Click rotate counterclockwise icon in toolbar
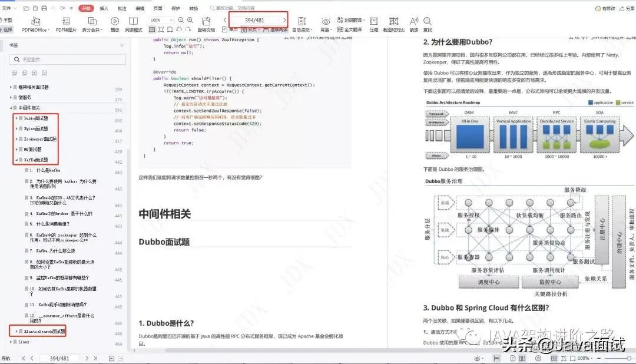This screenshot has width=636, height=364. tap(179, 29)
